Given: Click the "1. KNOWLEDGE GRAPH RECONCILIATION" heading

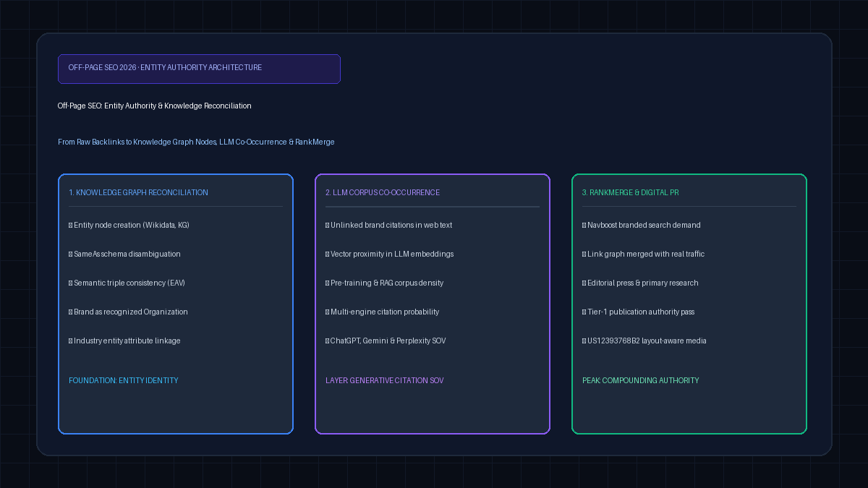Looking at the screenshot, I should point(138,192).
